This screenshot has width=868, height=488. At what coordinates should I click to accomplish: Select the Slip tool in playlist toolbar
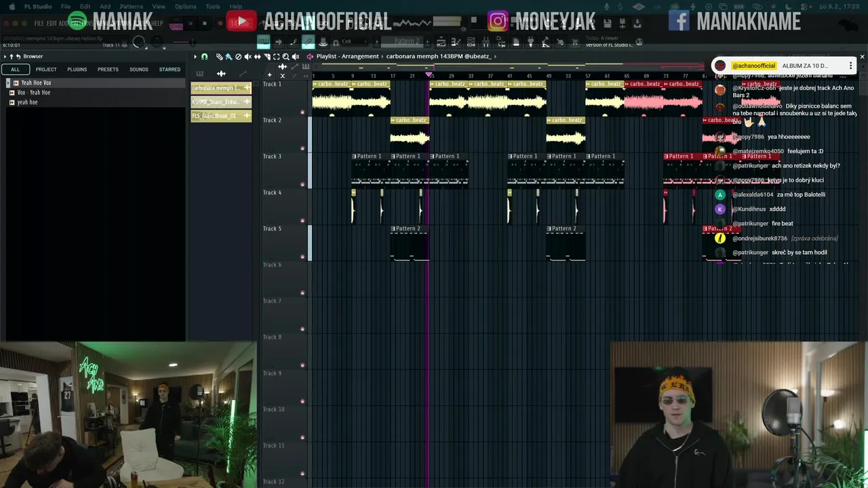point(257,57)
